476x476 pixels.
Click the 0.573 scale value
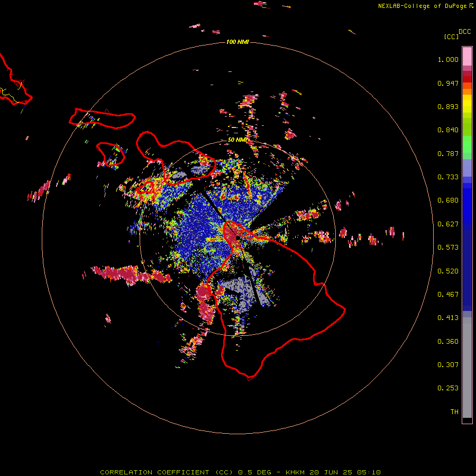click(448, 248)
